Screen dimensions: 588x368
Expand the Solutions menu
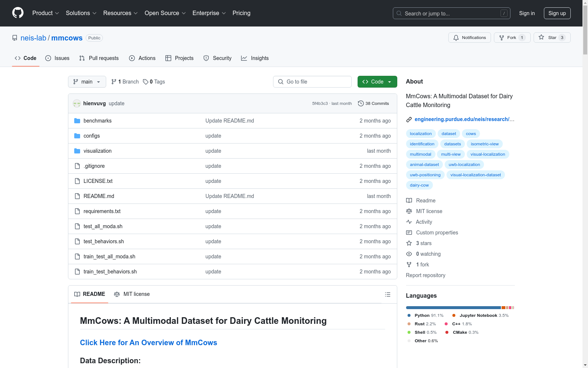[x=81, y=13]
